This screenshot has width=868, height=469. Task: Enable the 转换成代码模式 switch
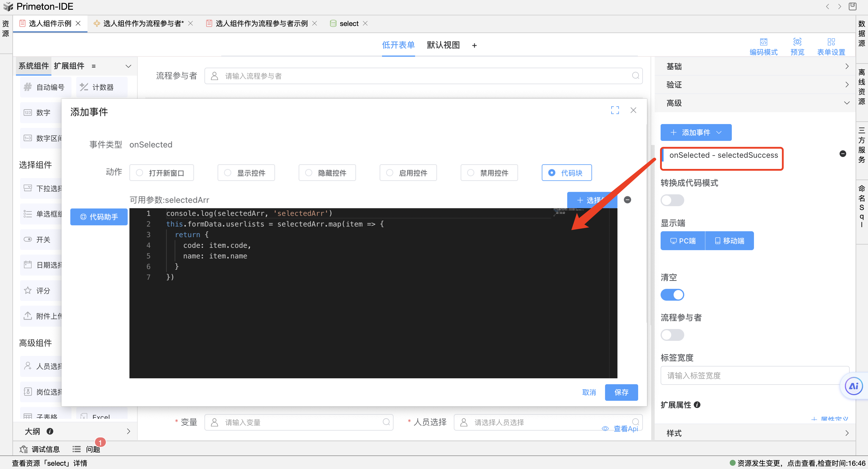click(x=672, y=200)
